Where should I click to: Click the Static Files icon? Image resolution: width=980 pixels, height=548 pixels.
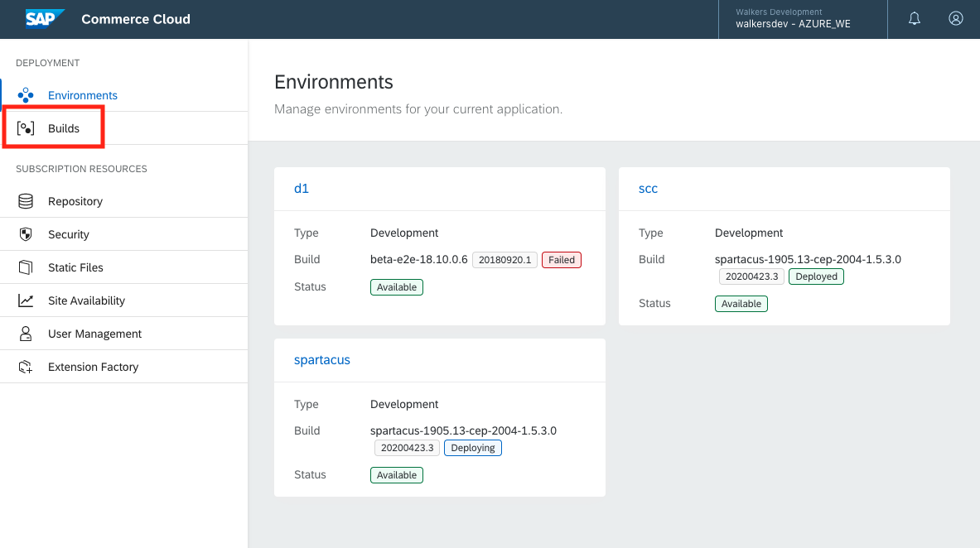tap(26, 267)
